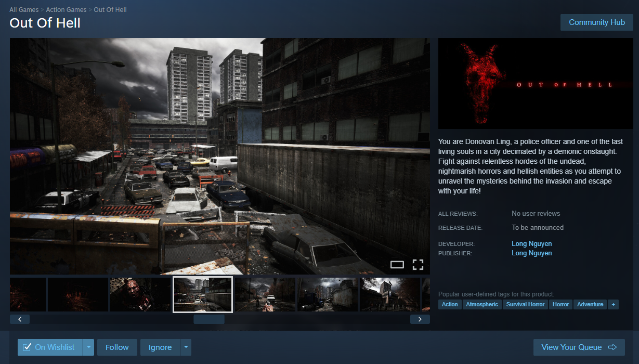Open publisher Long Nguyen link
Image resolution: width=639 pixels, height=364 pixels.
(x=532, y=253)
